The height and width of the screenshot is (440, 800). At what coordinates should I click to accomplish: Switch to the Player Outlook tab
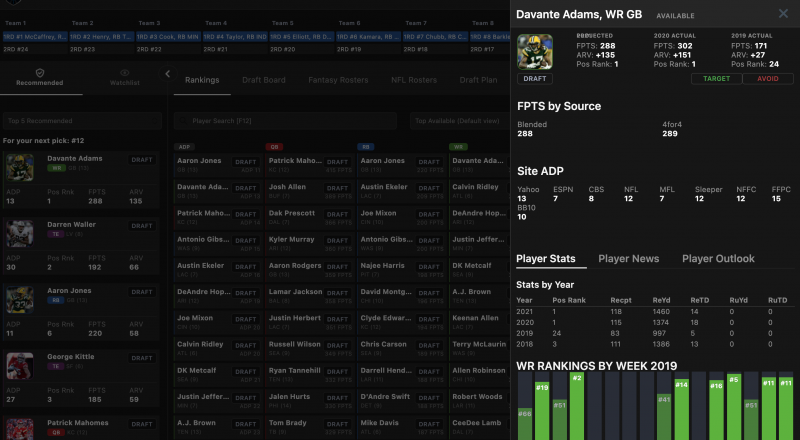point(718,258)
